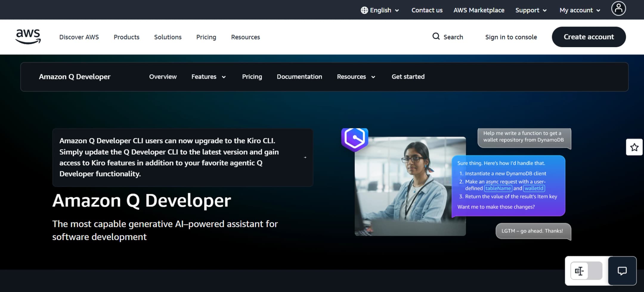The height and width of the screenshot is (292, 644).
Task: Click the arrow in Kiro CLI banner
Action: point(305,157)
